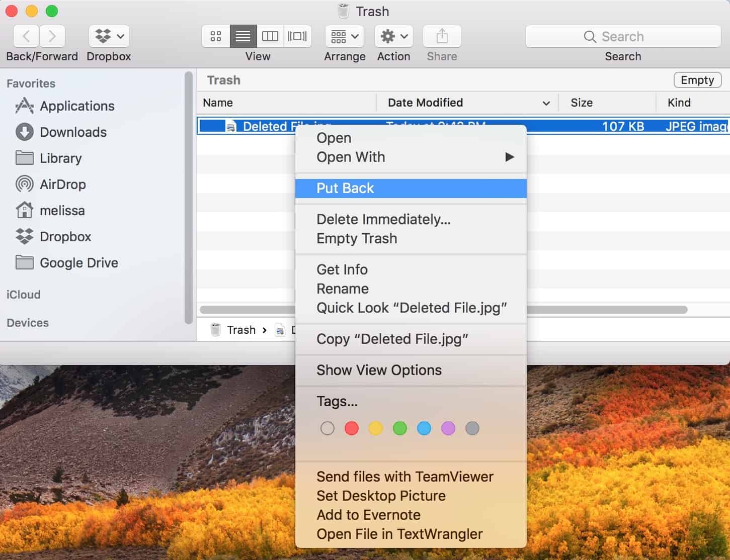Switch to icon view in Finder toolbar
This screenshot has height=560, width=730.
216,36
